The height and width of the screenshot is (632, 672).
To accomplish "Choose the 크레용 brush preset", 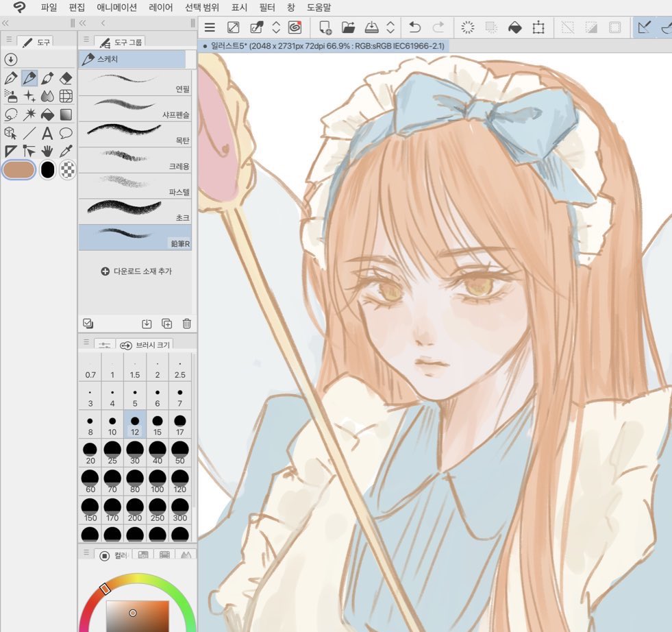I will point(135,160).
